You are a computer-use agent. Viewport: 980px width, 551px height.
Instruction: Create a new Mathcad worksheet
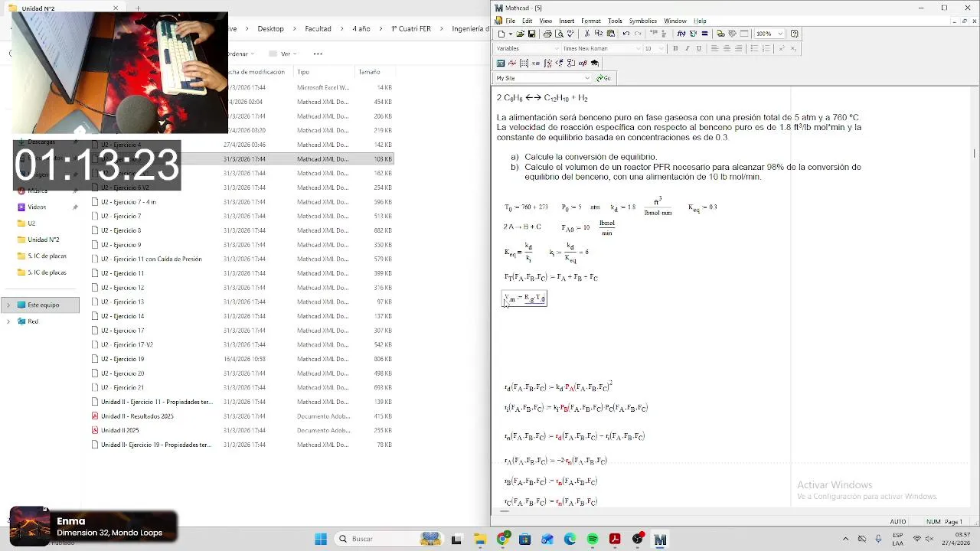[501, 34]
